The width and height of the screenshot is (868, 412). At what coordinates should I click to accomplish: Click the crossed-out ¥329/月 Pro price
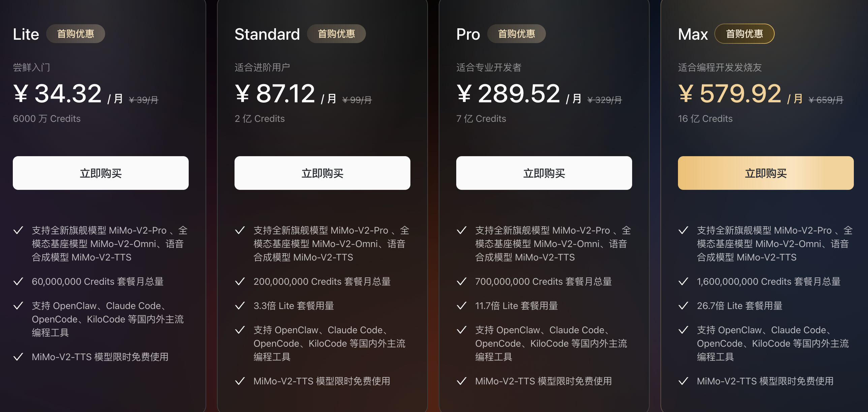604,100
